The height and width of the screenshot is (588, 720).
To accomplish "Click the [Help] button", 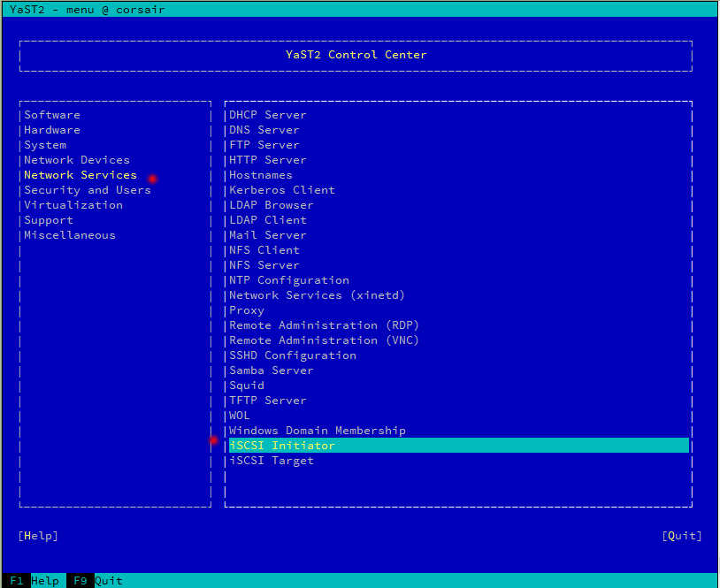I will pyautogui.click(x=38, y=536).
